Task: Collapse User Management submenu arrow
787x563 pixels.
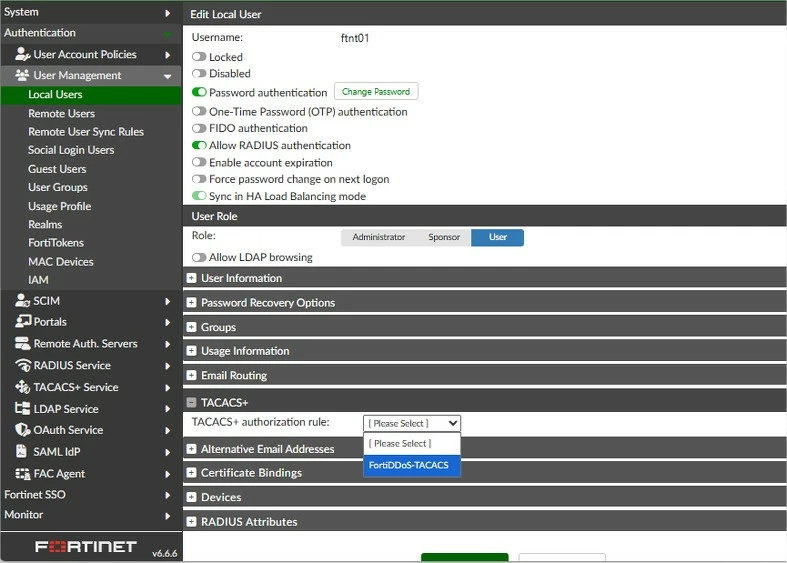Action: 168,76
